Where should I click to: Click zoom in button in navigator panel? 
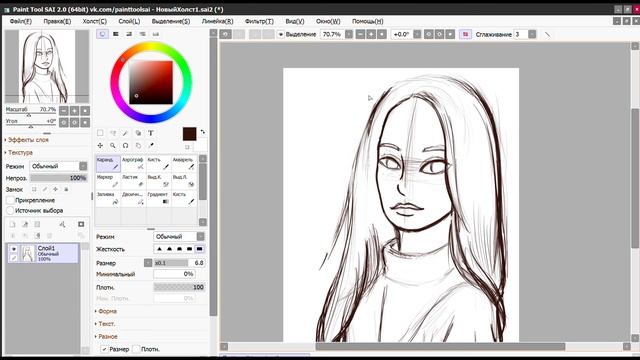click(74, 110)
